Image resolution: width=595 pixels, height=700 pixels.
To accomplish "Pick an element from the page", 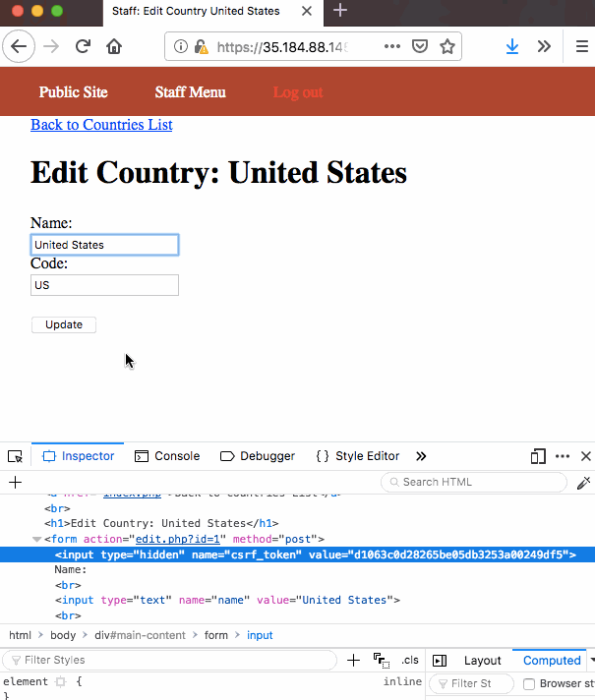I will point(15,456).
